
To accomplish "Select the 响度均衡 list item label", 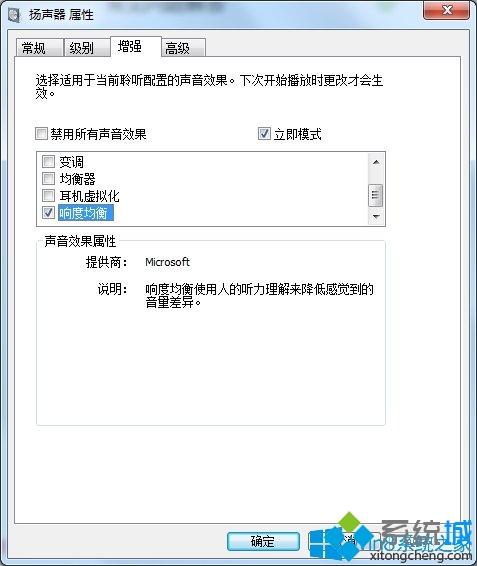I will tap(86, 213).
